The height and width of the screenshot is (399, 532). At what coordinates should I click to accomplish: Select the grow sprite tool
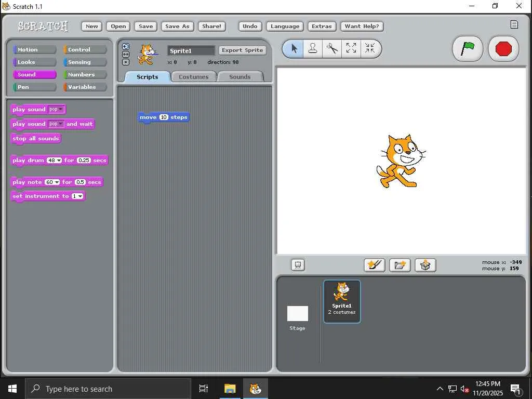[351, 49]
